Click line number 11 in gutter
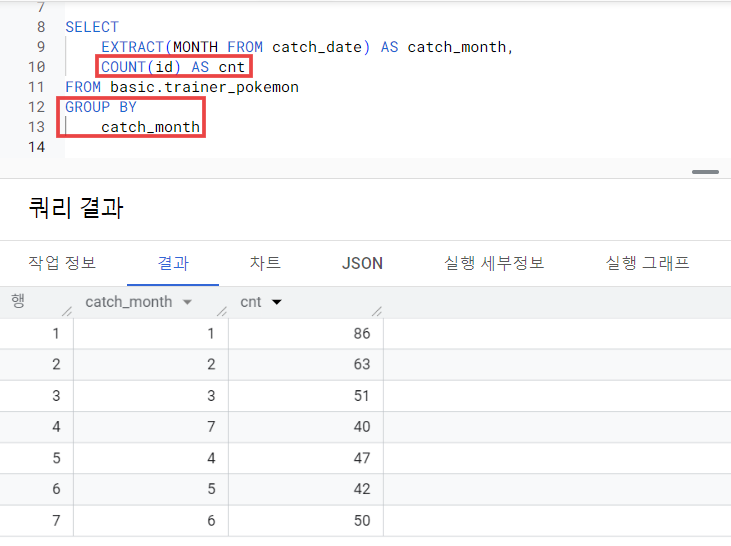Viewport: 731px width, 546px height. point(36,87)
